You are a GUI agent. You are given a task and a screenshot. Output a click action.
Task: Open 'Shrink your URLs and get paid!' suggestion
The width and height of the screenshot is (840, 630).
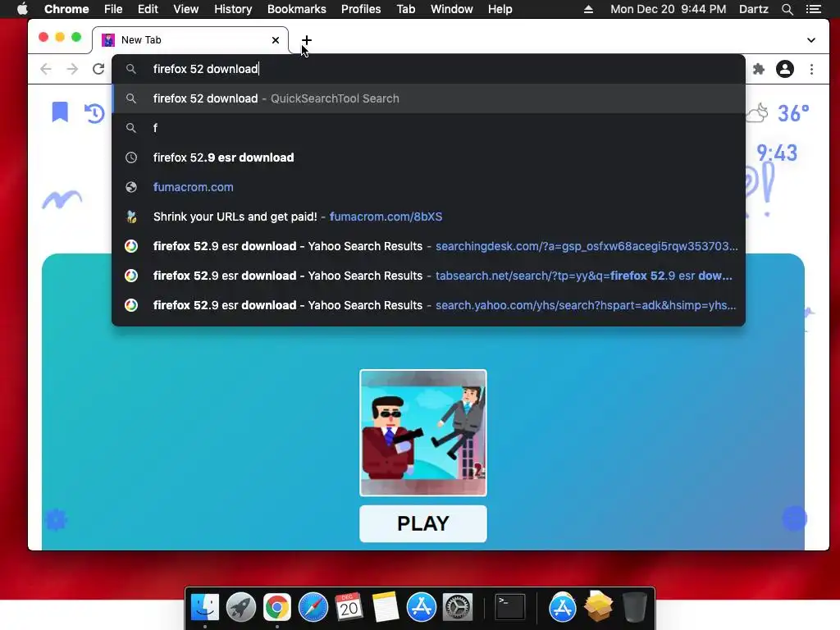(428, 217)
